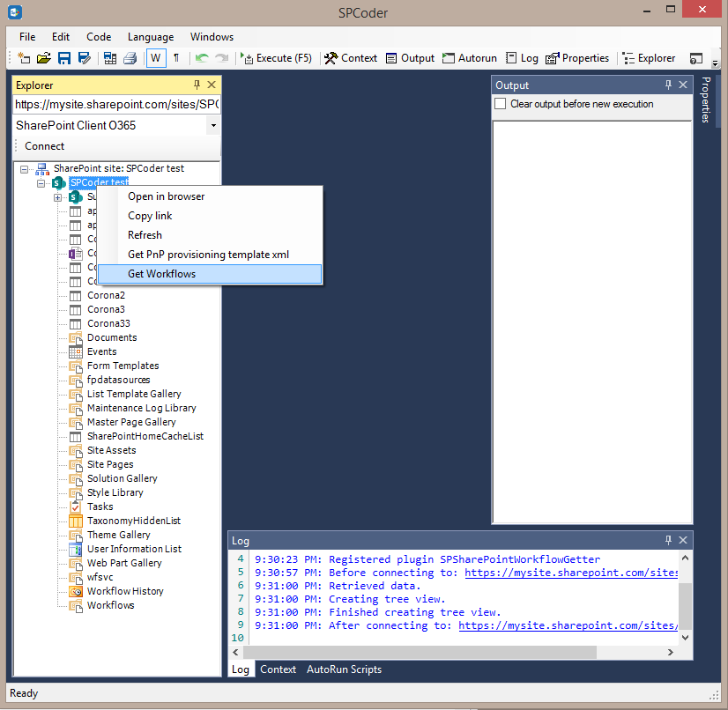Image resolution: width=728 pixels, height=710 pixels.
Task: Open the Properties panel using its toolbar icon
Action: 577,58
